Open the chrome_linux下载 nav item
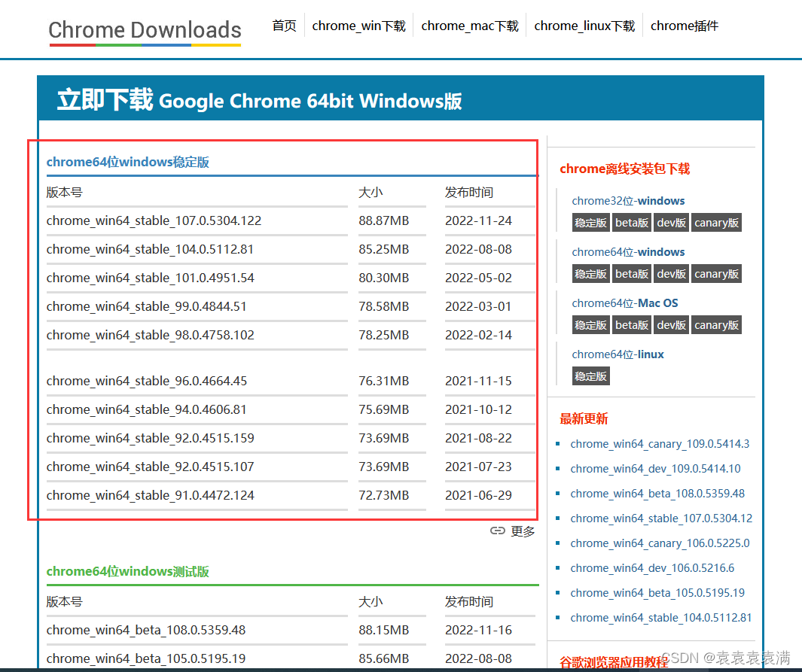 (584, 26)
